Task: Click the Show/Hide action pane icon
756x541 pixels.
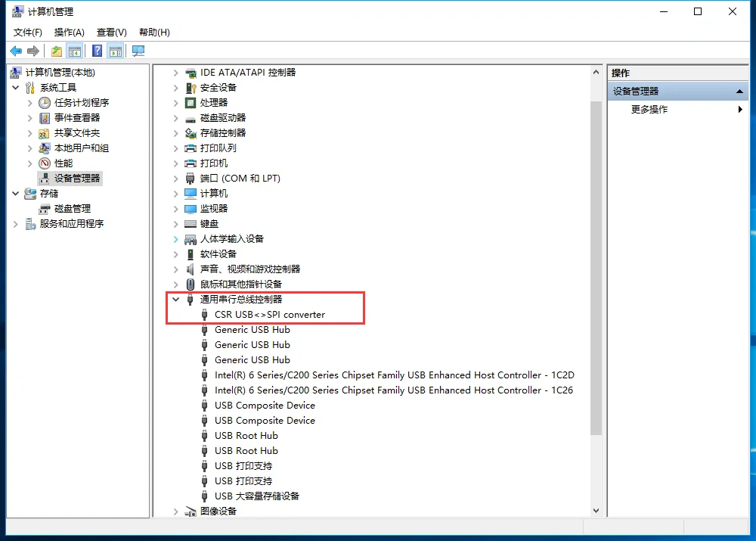Action: (x=116, y=51)
